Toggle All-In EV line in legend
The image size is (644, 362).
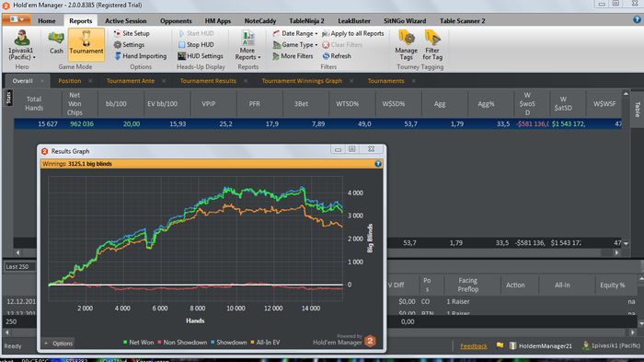click(265, 343)
